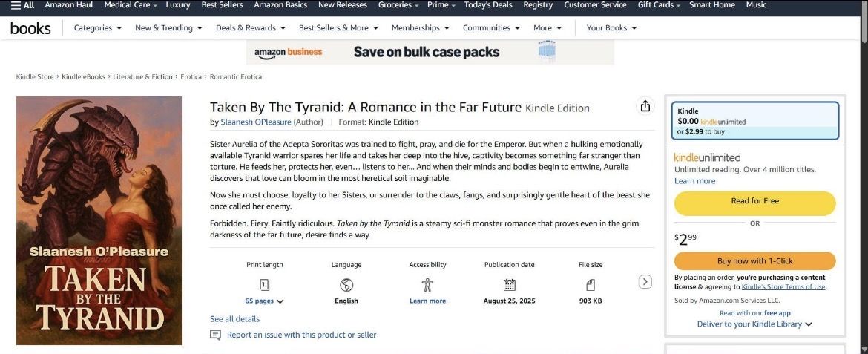This screenshot has height=354, width=868.
Task: Expand Deliver to your Kindle Library
Action: coord(754,324)
